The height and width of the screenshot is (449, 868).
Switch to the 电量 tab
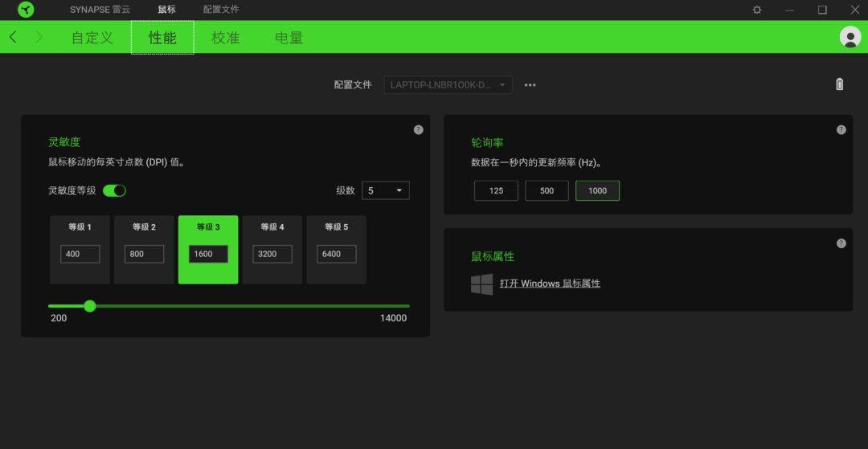coord(289,38)
